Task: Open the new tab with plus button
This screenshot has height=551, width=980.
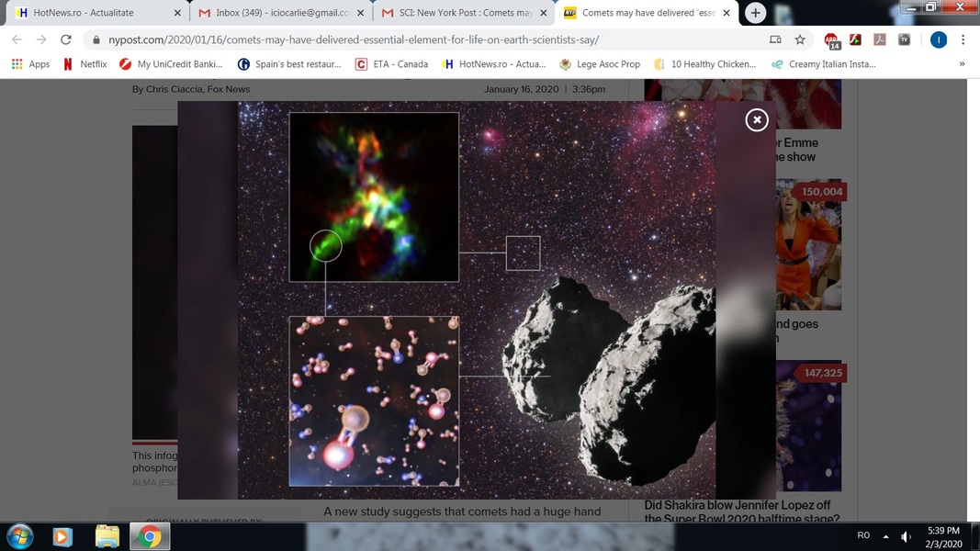Action: click(755, 13)
